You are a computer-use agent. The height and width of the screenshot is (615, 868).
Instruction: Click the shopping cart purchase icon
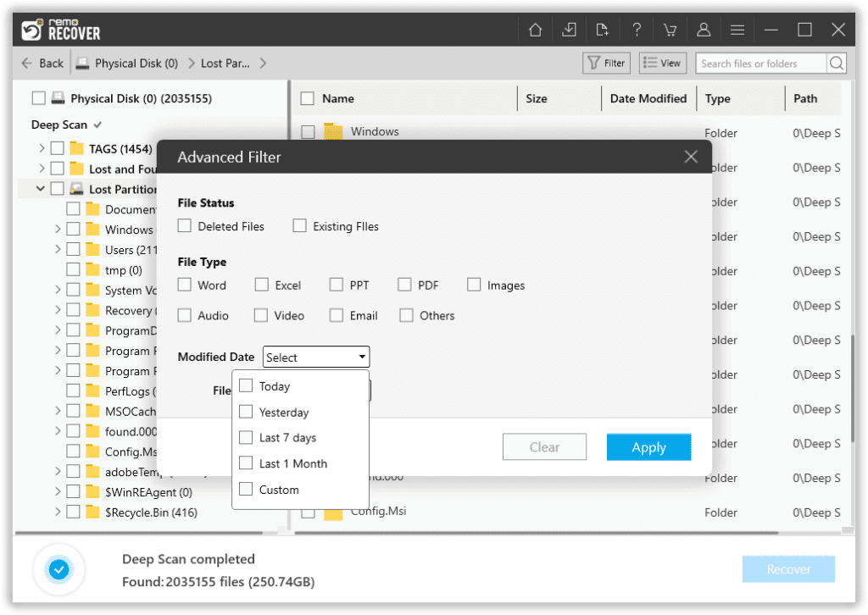[x=670, y=29]
